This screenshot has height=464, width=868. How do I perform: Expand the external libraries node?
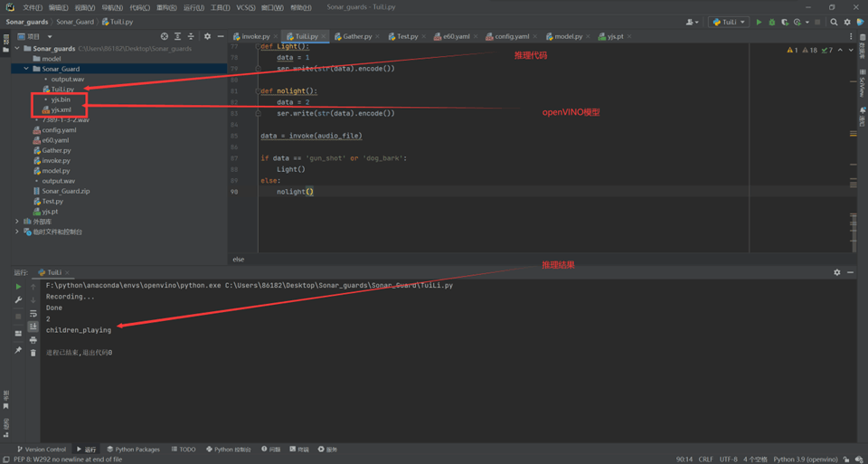click(x=17, y=222)
